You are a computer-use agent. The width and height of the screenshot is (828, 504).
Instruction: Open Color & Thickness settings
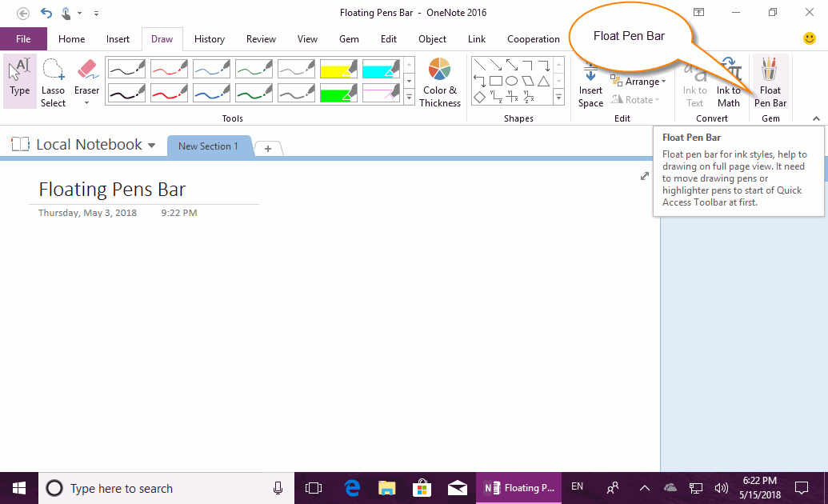point(440,82)
